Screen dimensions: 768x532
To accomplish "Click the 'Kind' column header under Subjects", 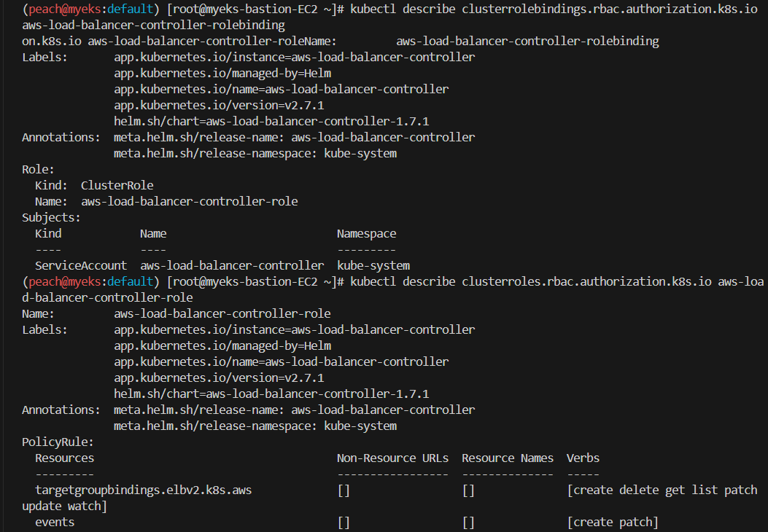I will pyautogui.click(x=48, y=234).
